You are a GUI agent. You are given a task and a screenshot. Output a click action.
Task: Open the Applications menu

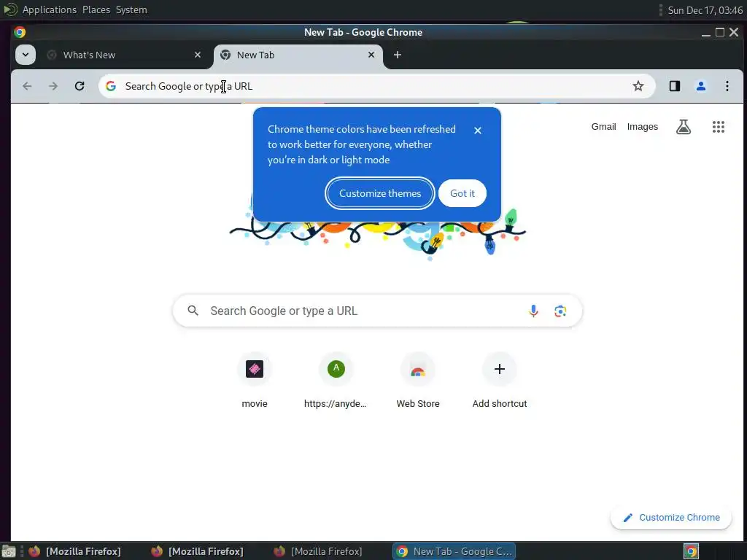(50, 9)
